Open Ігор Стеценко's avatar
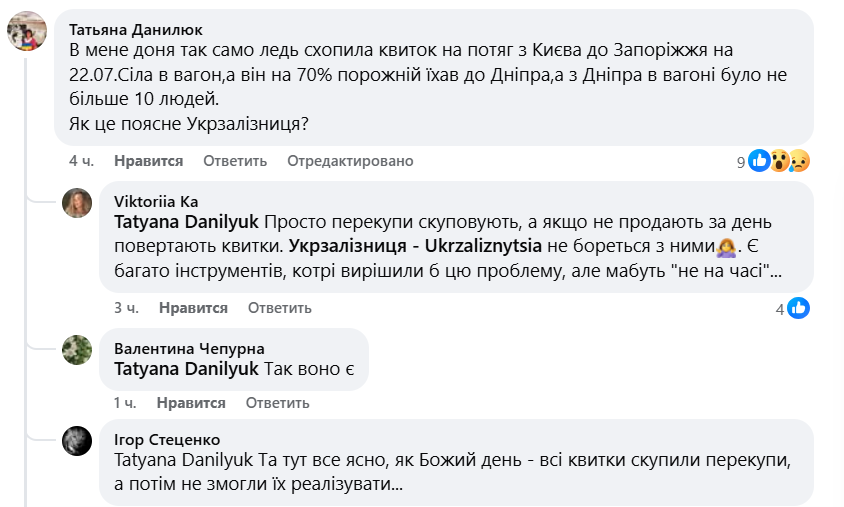The width and height of the screenshot is (844, 507). (78, 441)
